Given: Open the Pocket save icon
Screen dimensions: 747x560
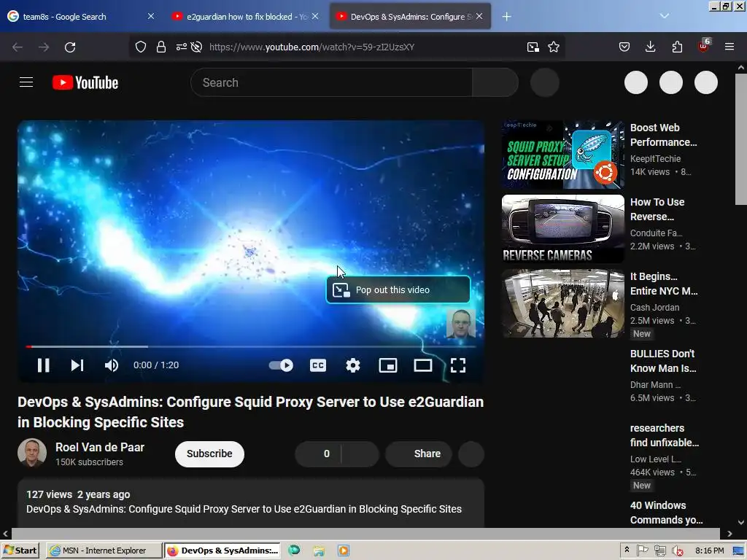Looking at the screenshot, I should pyautogui.click(x=624, y=47).
